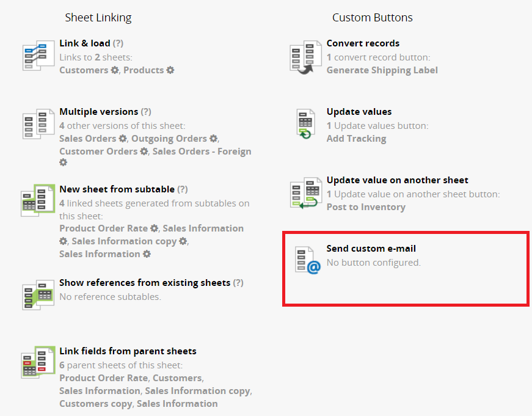Click the Generate Shipping Label link
This screenshot has height=416, width=532.
382,70
